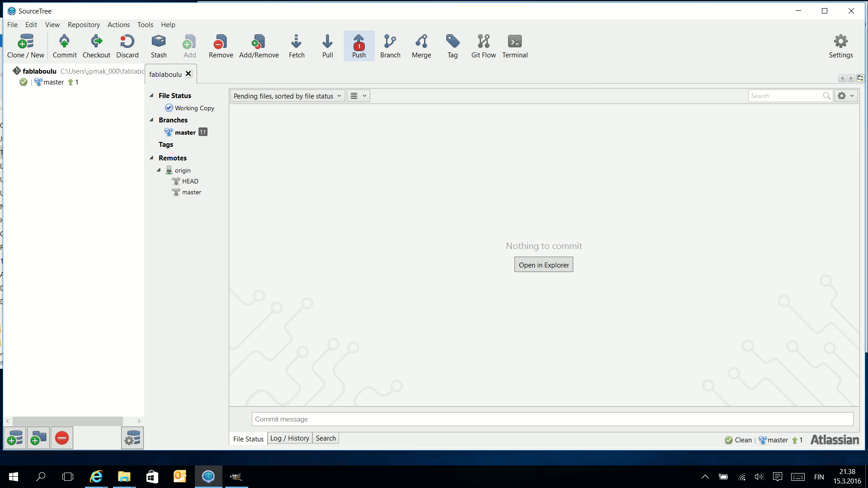Screen dimensions: 868x488
Task: Select the File Status bottom tab
Action: (248, 439)
